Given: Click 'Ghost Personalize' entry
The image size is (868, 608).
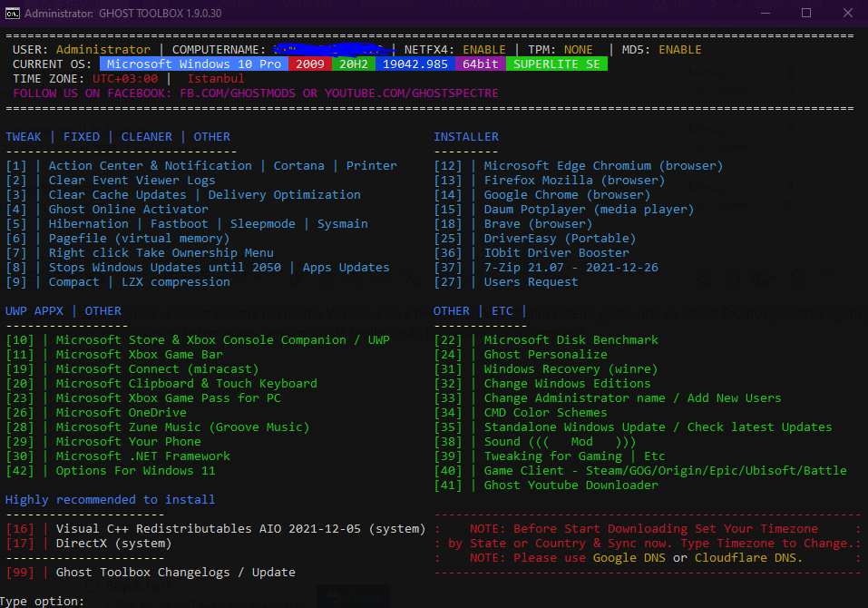Looking at the screenshot, I should (545, 354).
